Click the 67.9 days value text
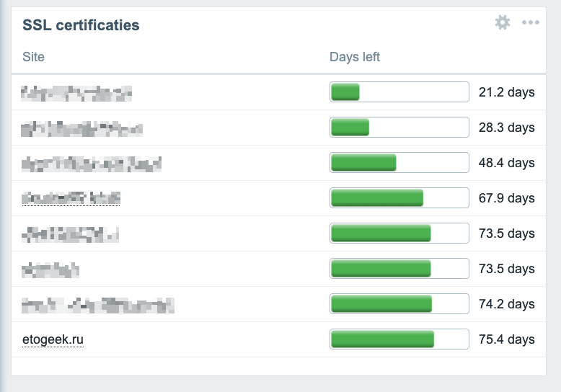Screen dimensions: 561x392 tap(506, 198)
